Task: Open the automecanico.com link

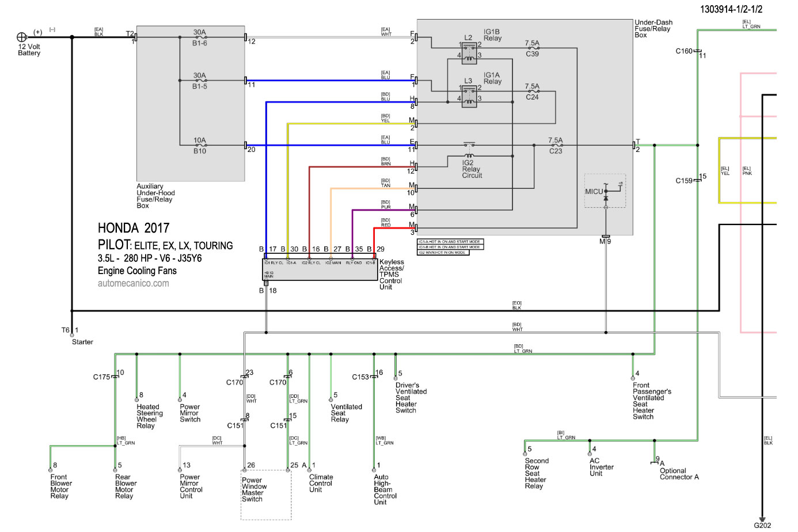Action: click(134, 283)
